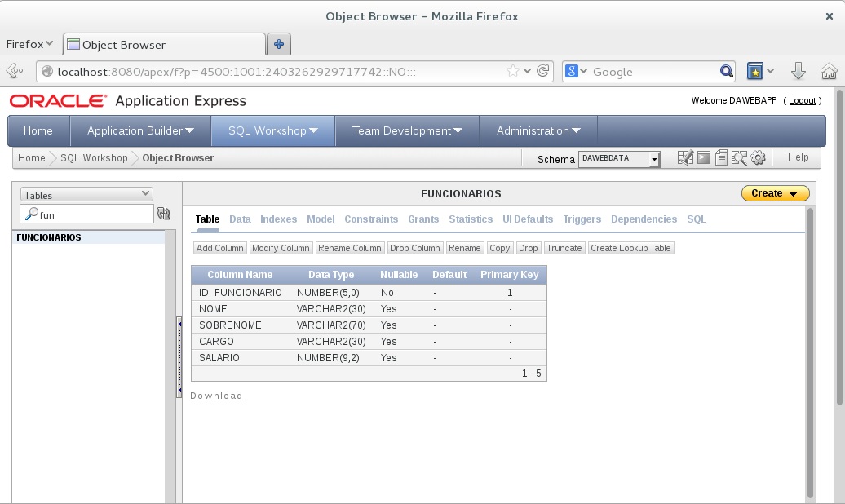The image size is (845, 504).
Task: Open the Firefox bookmarks icon
Action: point(756,72)
